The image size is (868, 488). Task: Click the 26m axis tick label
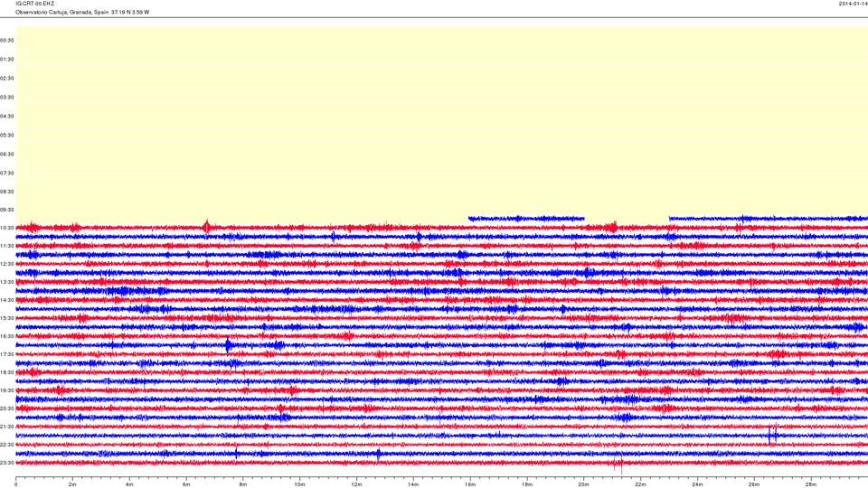(x=753, y=484)
